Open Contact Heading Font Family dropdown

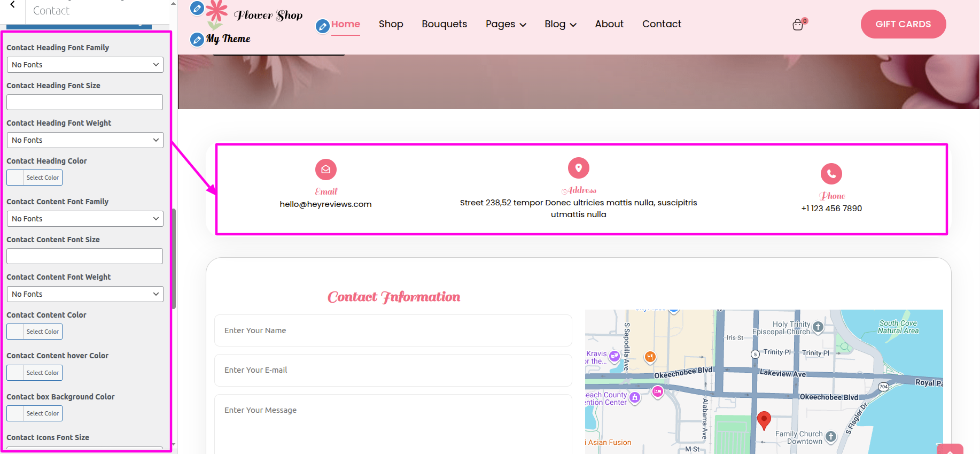click(x=85, y=65)
